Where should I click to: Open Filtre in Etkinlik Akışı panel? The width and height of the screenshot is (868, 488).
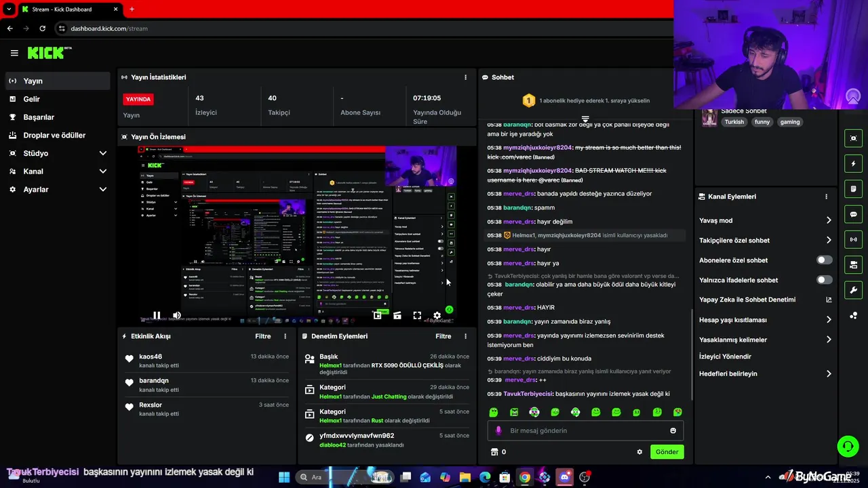coord(263,336)
